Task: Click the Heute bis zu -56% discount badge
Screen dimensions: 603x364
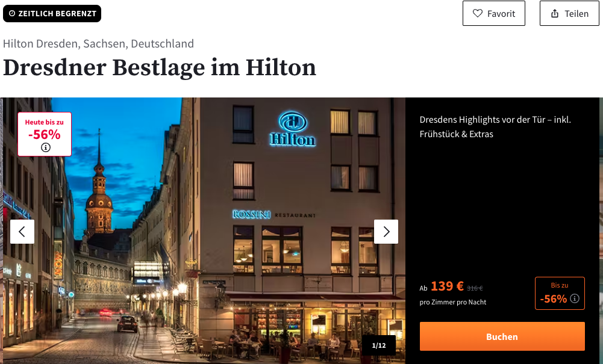Action: coord(45,134)
